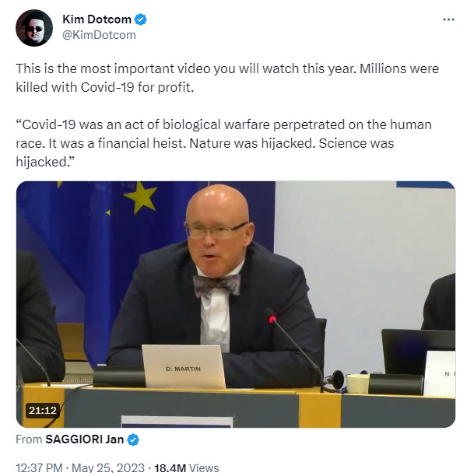Click the 21:12 video duration badge

43,411
